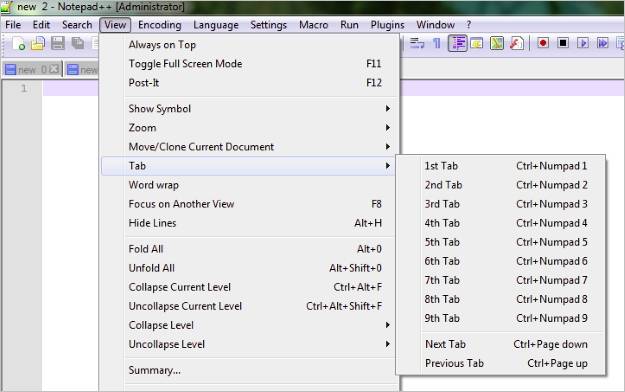
Task: Click the Stop Recording square icon
Action: tap(563, 43)
